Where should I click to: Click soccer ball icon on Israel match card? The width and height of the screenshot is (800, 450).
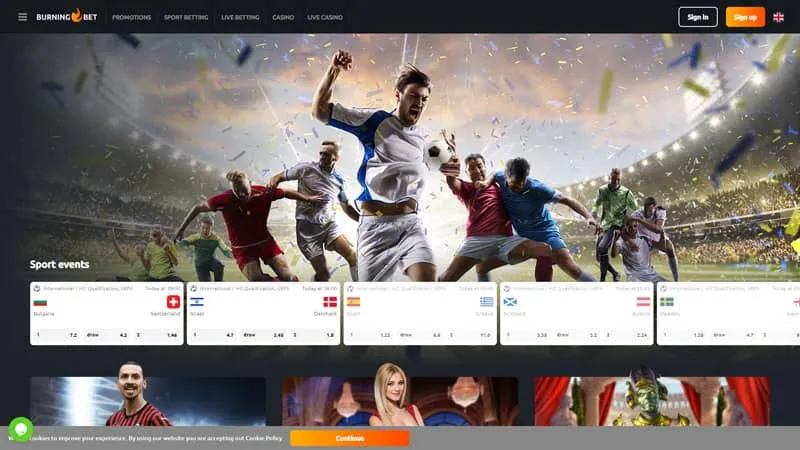pyautogui.click(x=193, y=289)
